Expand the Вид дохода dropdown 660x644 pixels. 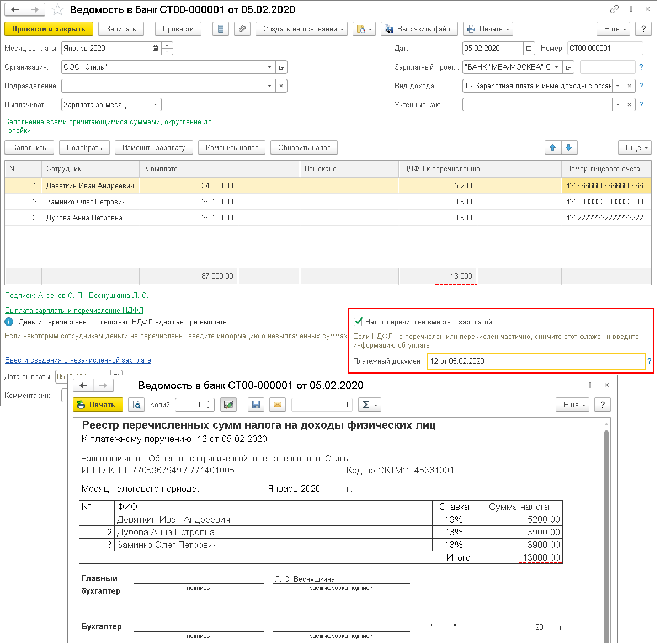pyautogui.click(x=618, y=86)
